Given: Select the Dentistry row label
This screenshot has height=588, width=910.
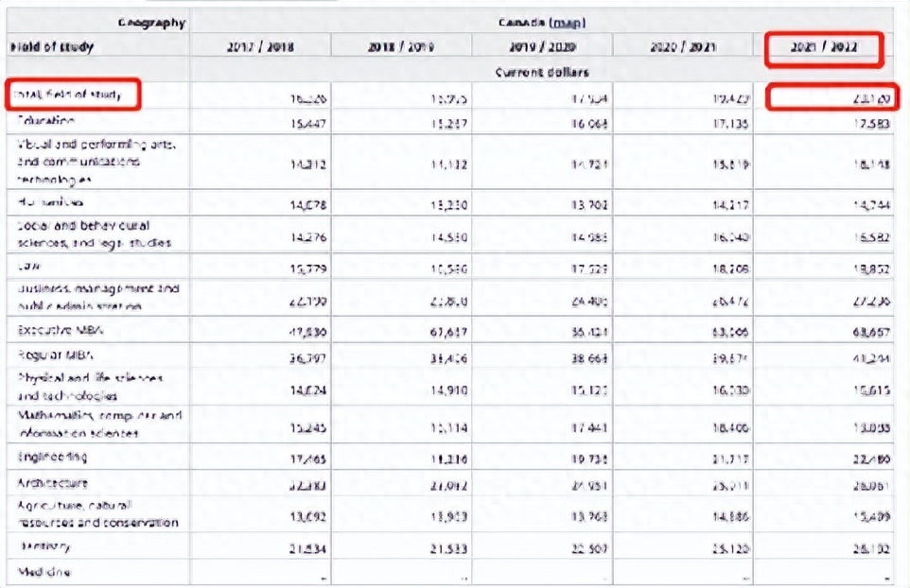Looking at the screenshot, I should click(44, 546).
